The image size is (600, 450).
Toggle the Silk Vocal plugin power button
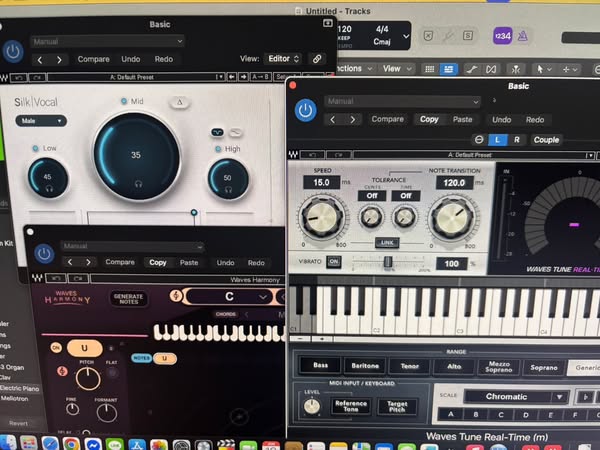point(13,51)
